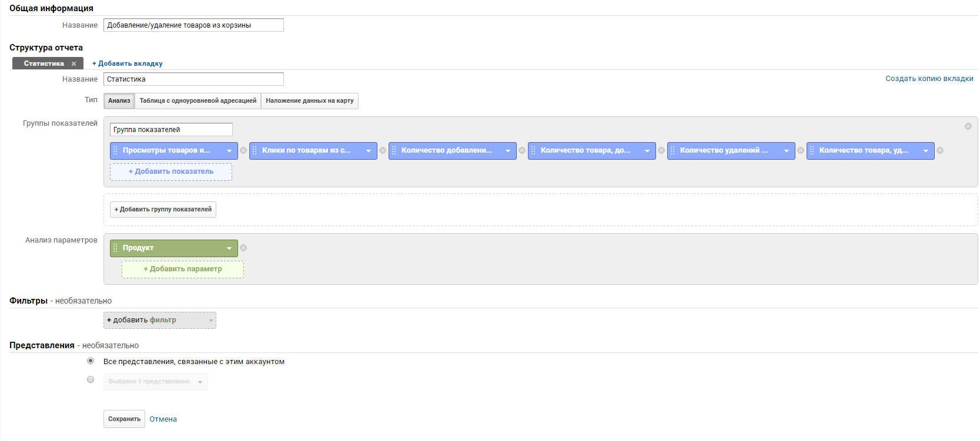
Task: Open the Просмотры товаров и... metric dropdown
Action: click(x=229, y=151)
